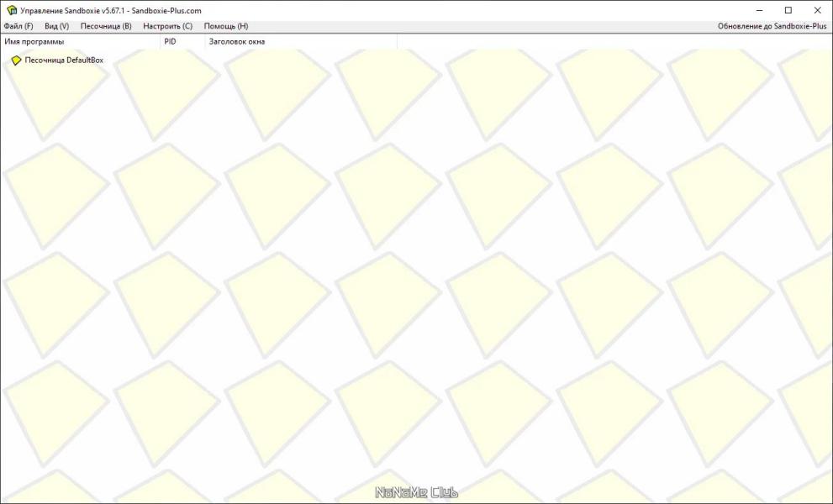Viewport: 833px width, 504px height.
Task: Close the Sandboxie control window
Action: [x=818, y=10]
